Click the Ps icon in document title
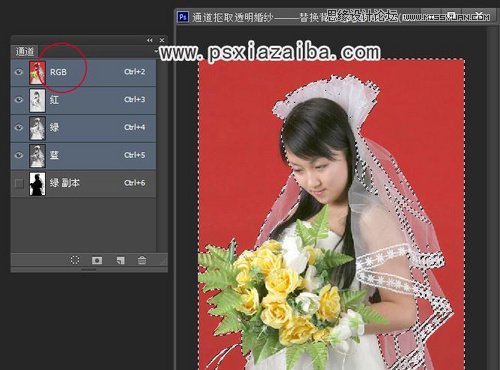Viewport: 500px width, 370px height. tap(183, 17)
